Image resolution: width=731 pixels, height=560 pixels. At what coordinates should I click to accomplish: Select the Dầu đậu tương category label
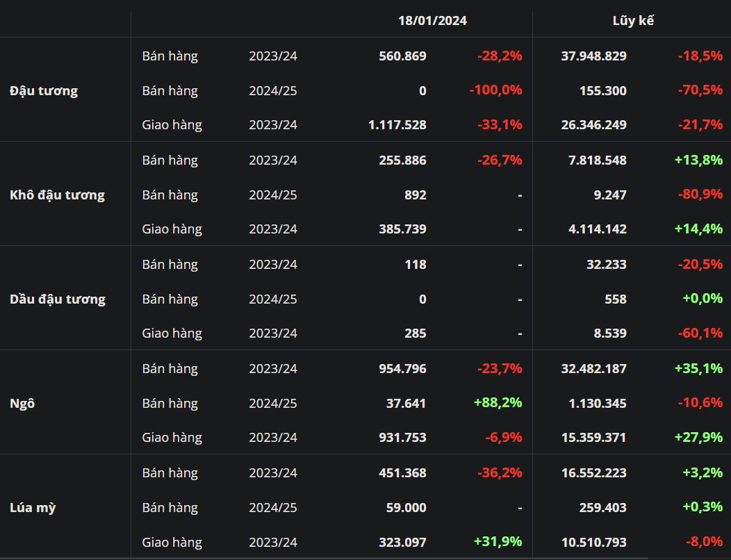point(58,299)
